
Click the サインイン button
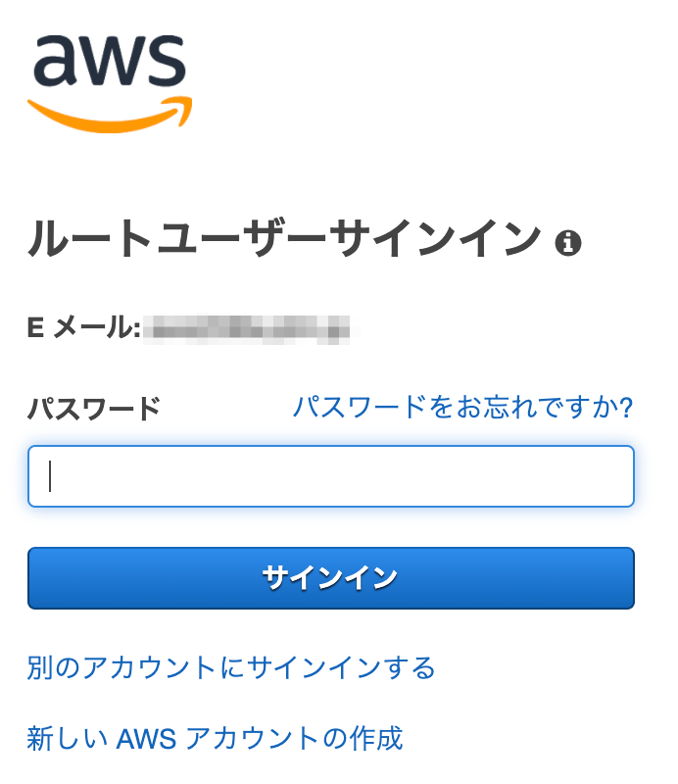(x=331, y=578)
